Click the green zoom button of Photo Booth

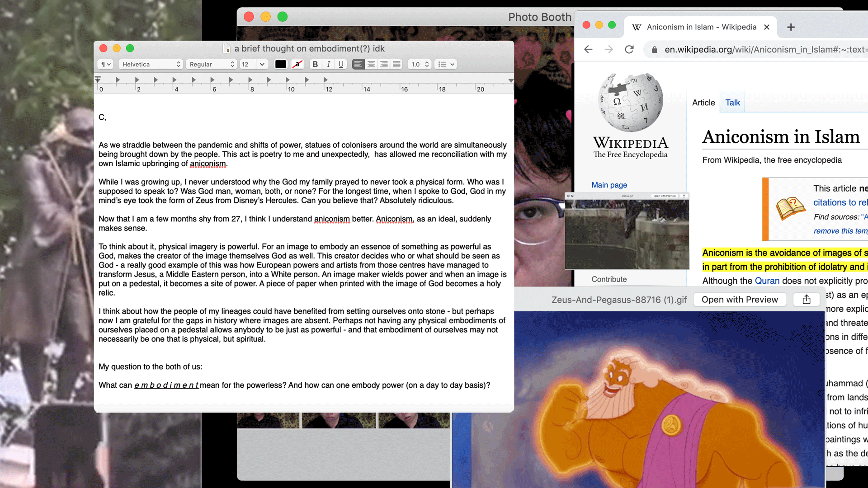click(x=283, y=17)
